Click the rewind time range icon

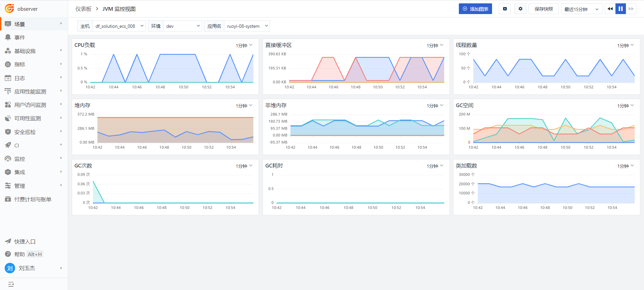(x=610, y=9)
